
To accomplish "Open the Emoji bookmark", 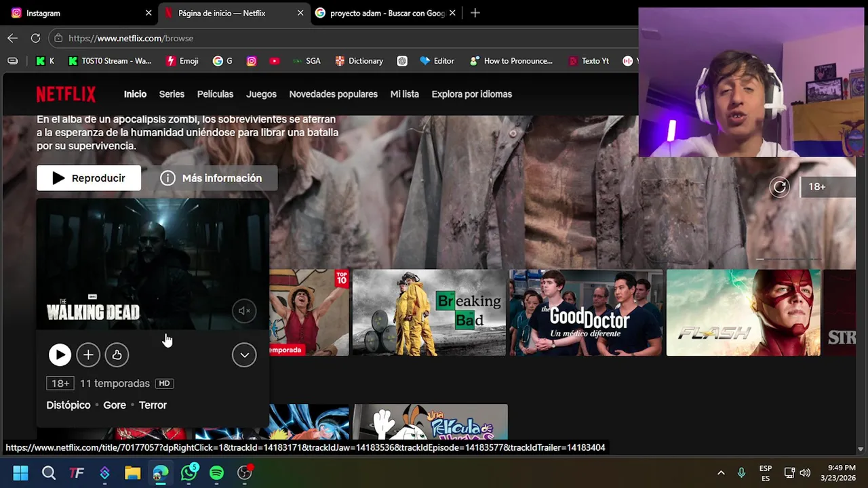I will click(x=182, y=61).
